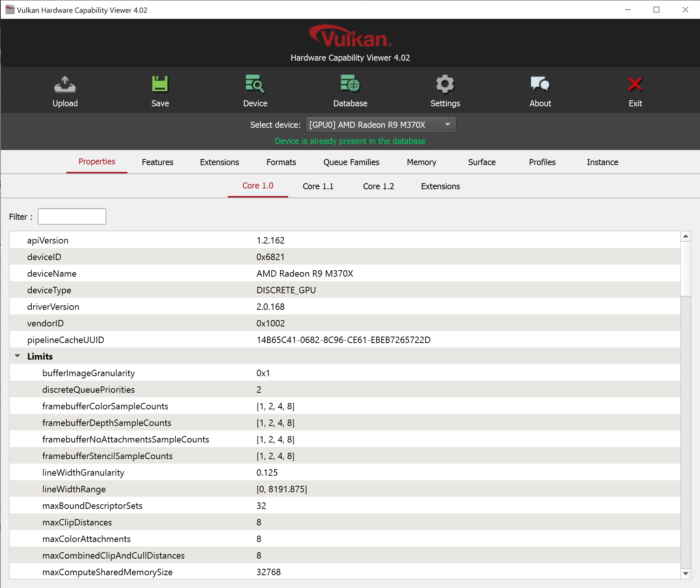The width and height of the screenshot is (700, 588).
Task: Select the framebufferDepthSampleCounts row
Action: coord(345,423)
